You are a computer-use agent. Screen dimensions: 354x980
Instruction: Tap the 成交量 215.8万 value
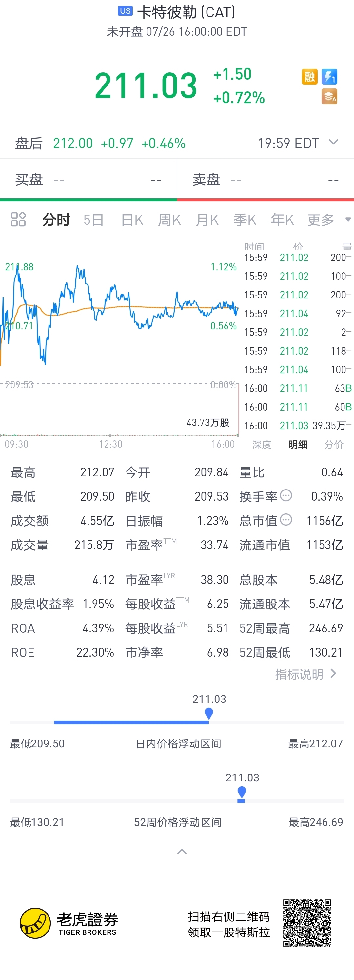[94, 545]
